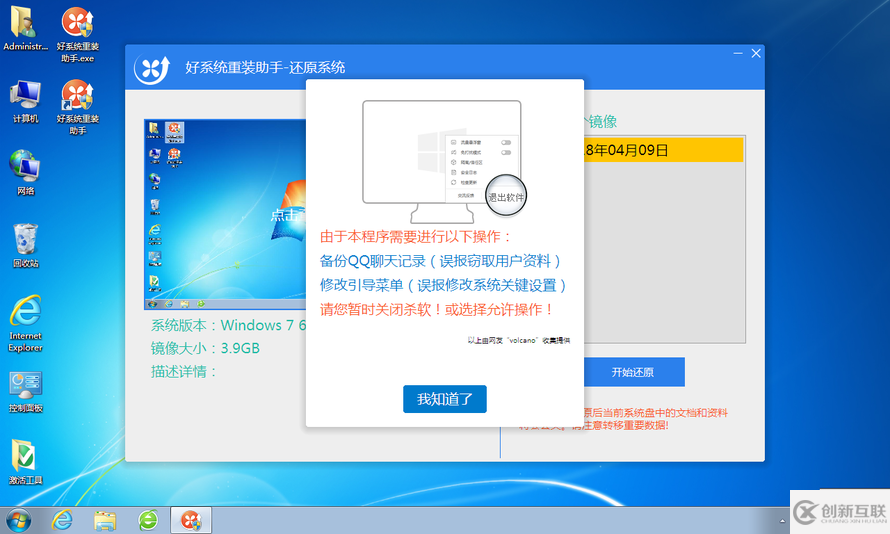Minimize the 好系统重装助手 window
The image size is (890, 534).
738,53
